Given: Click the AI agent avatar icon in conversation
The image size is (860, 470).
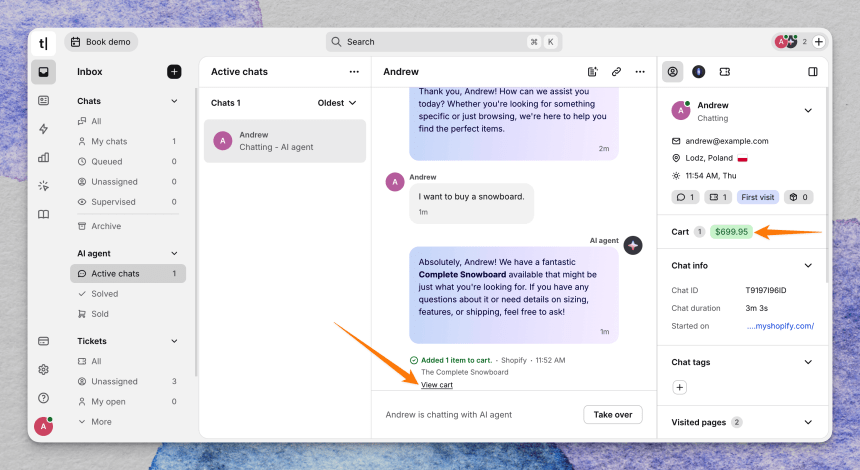Looking at the screenshot, I should 633,246.
